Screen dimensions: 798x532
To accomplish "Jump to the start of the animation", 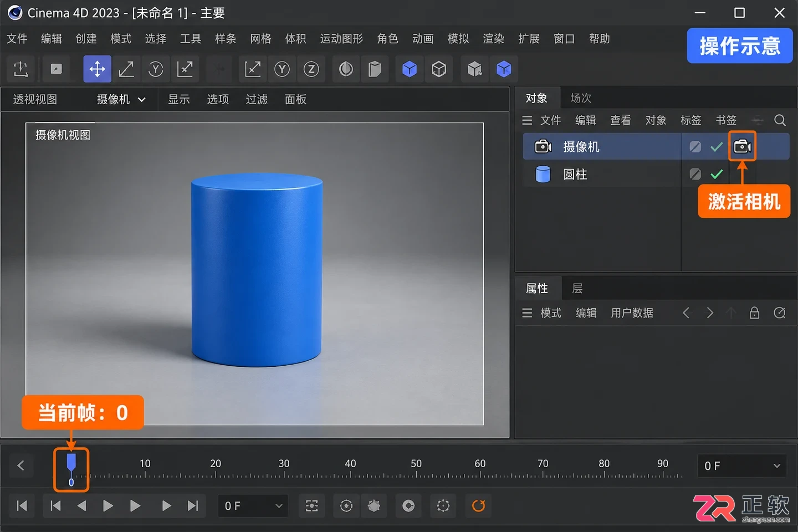I will point(22,506).
